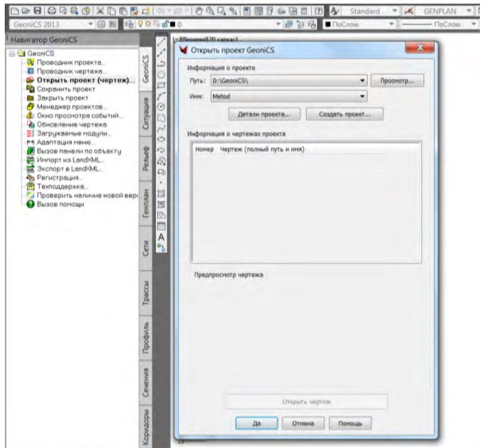Switch to the Трассы side tab
486x448 pixels.
coord(146,293)
